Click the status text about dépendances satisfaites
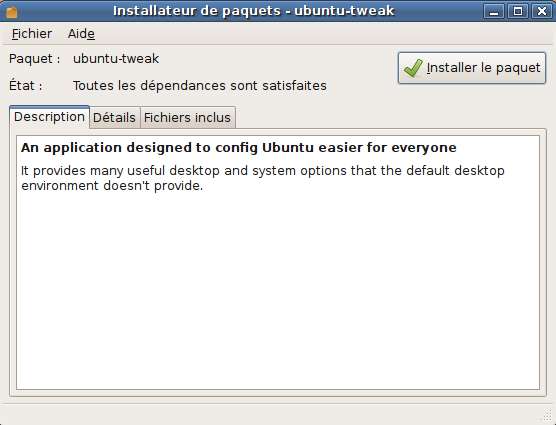The image size is (556, 425). (200, 85)
